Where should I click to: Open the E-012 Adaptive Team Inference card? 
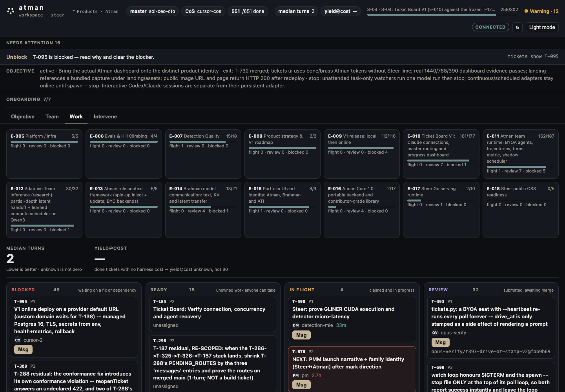44,210
